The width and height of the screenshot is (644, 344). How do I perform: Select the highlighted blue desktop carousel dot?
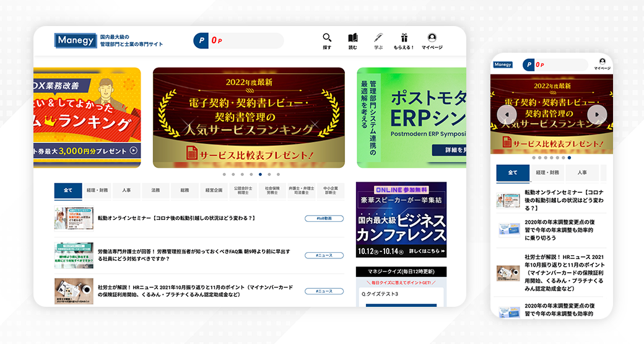(x=260, y=174)
